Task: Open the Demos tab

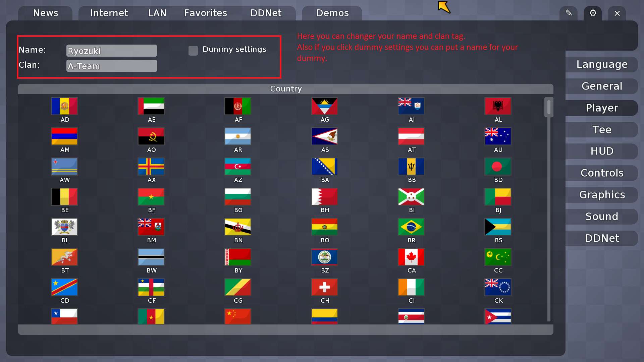Action: coord(332,13)
